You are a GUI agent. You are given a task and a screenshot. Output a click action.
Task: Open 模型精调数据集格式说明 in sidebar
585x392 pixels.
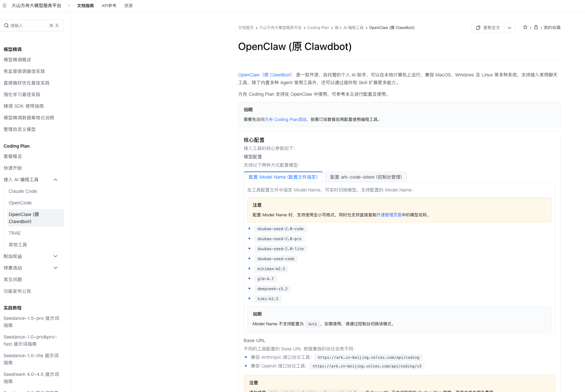tap(29, 118)
